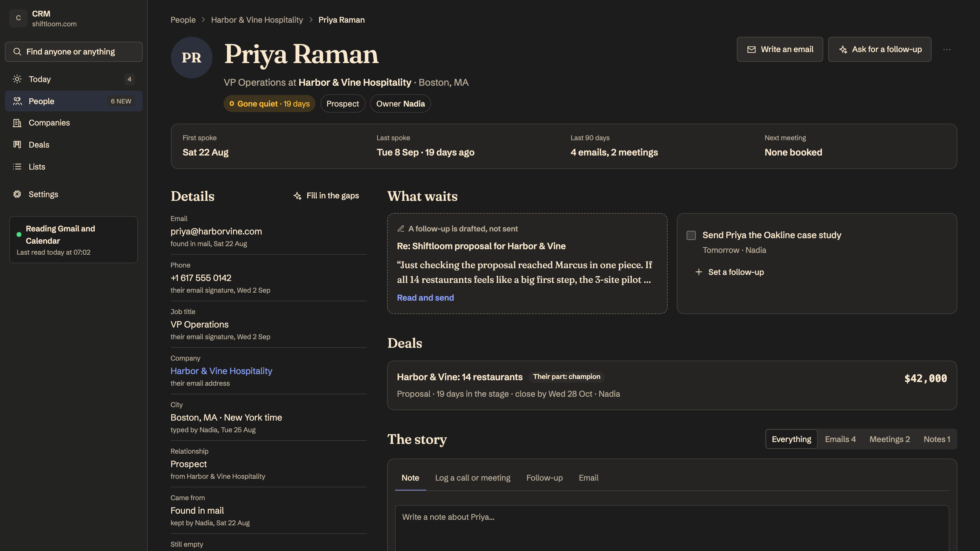Image resolution: width=980 pixels, height=551 pixels.
Task: Click the PR avatar circle
Action: pos(191,58)
